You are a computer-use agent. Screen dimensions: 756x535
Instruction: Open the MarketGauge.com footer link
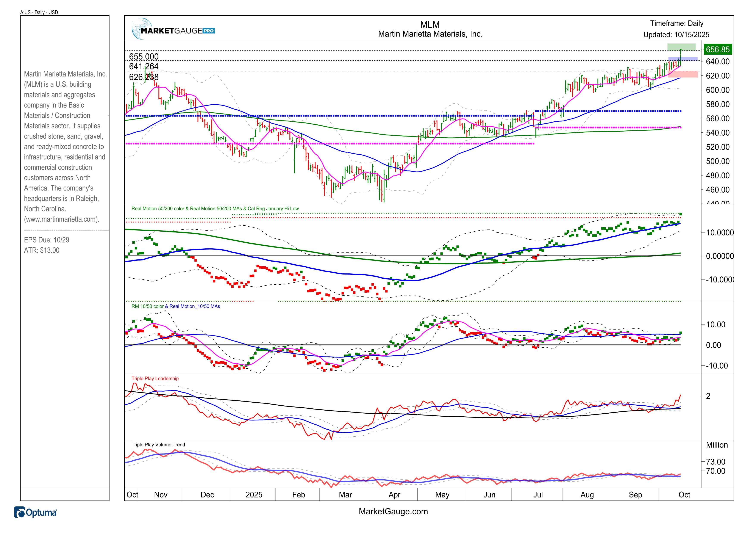click(393, 511)
